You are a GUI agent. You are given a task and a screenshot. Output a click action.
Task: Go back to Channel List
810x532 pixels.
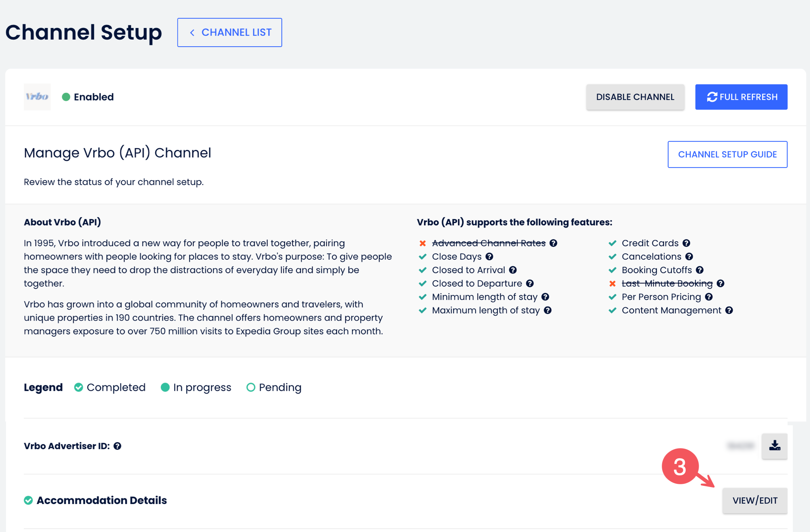pyautogui.click(x=230, y=32)
